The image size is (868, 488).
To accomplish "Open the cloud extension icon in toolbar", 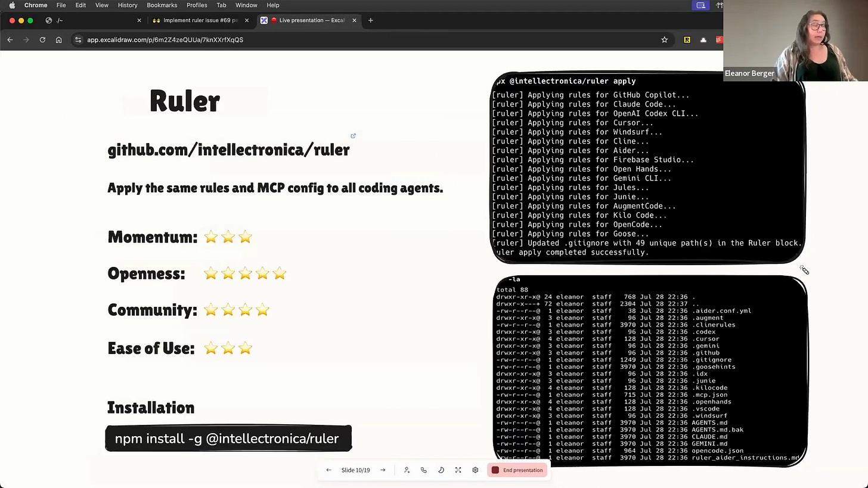I will click(x=703, y=40).
